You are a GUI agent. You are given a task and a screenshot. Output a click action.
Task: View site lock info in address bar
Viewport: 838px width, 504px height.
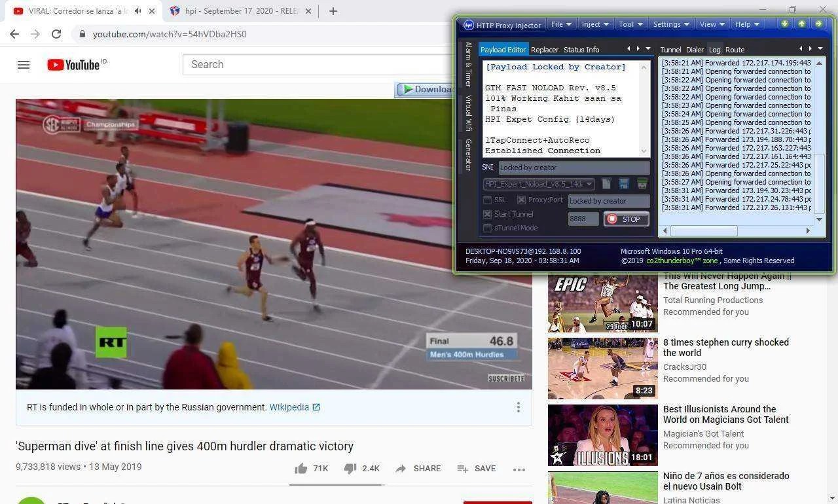click(82, 34)
